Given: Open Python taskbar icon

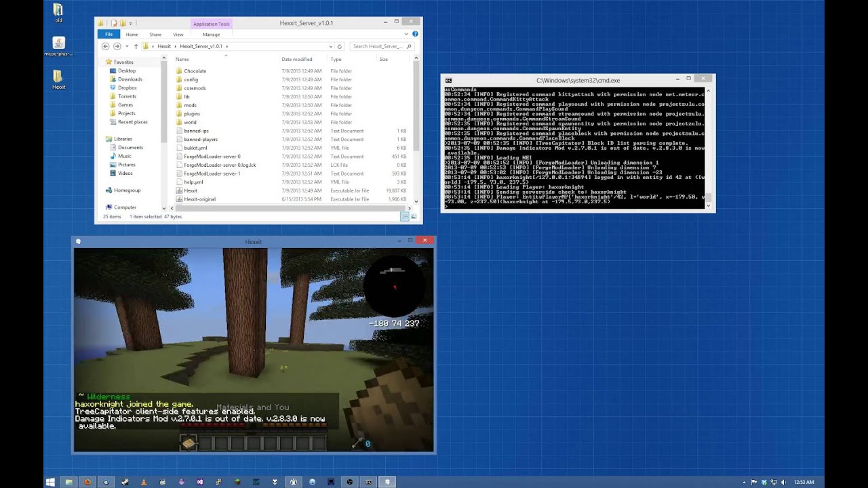Looking at the screenshot, I should click(x=218, y=482).
